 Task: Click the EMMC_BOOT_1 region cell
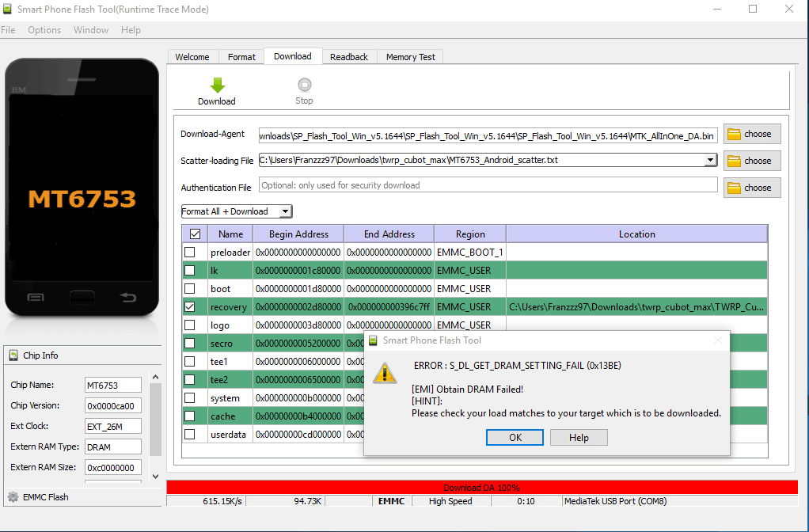(469, 253)
